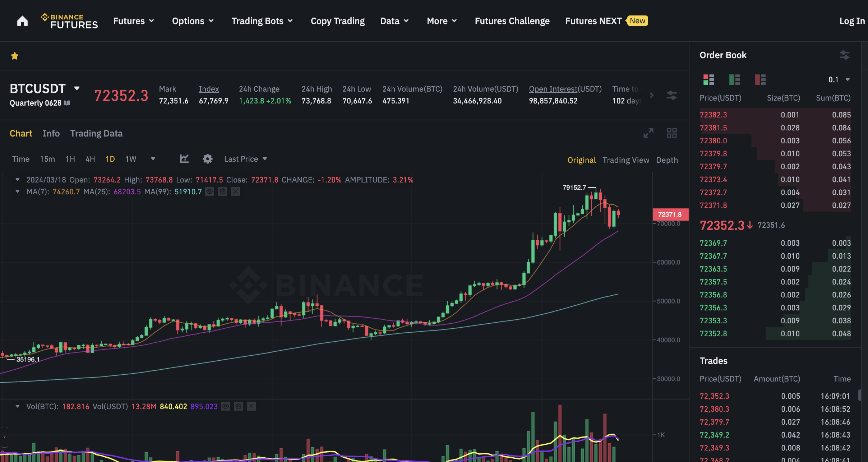Switch to the Info tab
868x462 pixels.
(x=51, y=133)
